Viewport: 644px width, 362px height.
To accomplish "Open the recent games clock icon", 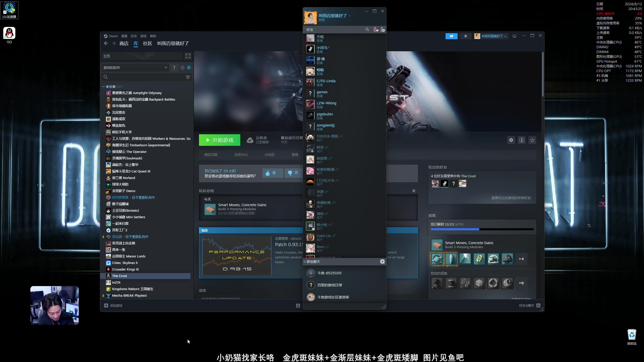I will click(183, 67).
